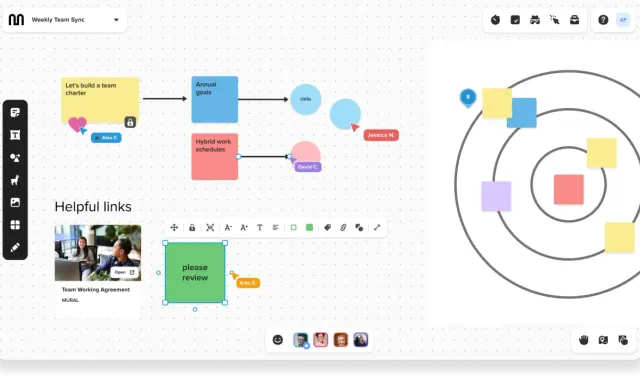Click the MURAL source label under the link card
640x384 pixels.
click(70, 300)
